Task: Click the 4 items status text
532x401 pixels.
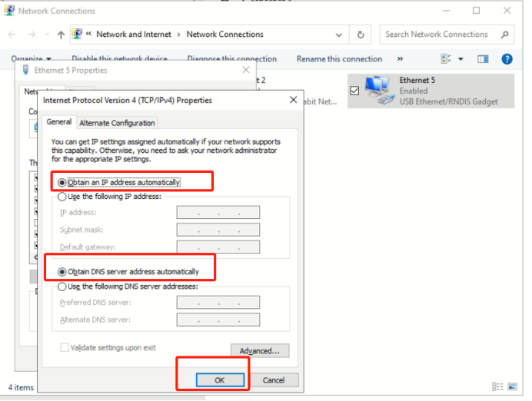Action: click(x=21, y=387)
